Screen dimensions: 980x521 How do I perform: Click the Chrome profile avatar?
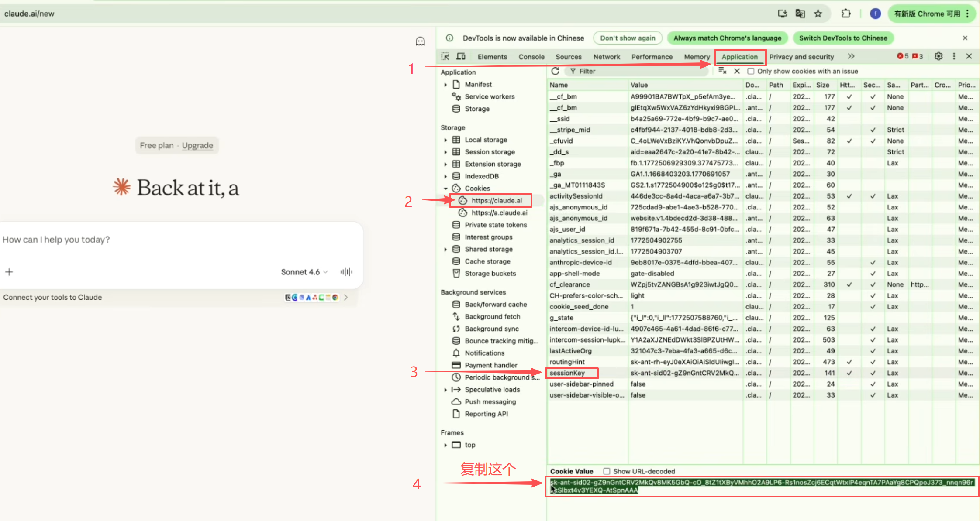(x=875, y=14)
